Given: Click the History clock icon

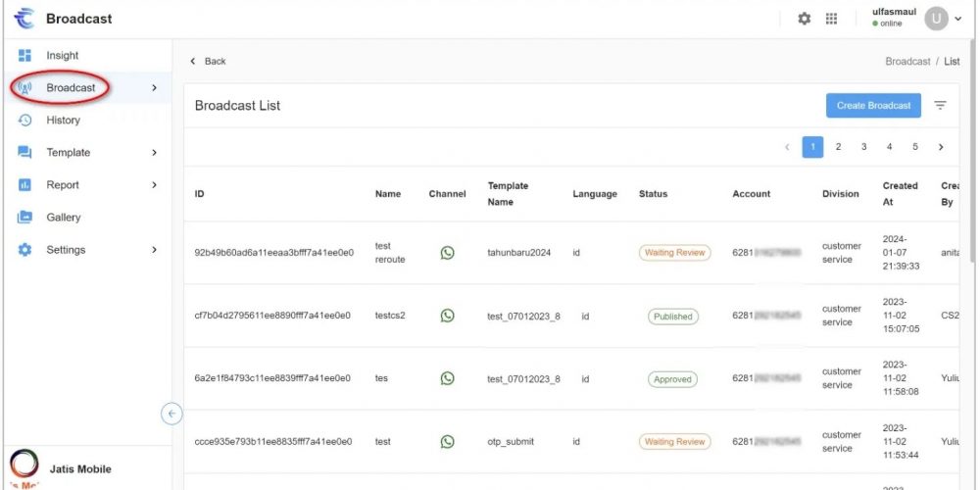Looking at the screenshot, I should [25, 121].
